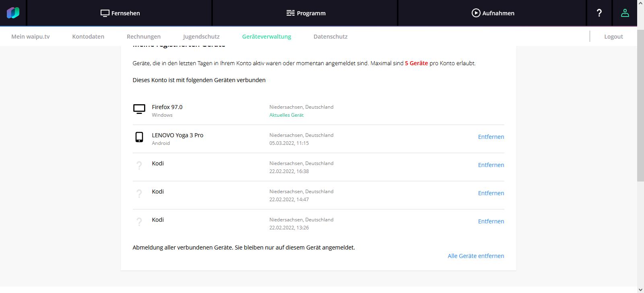Click the LENOVO Yoga 3 Pro device name

point(178,135)
